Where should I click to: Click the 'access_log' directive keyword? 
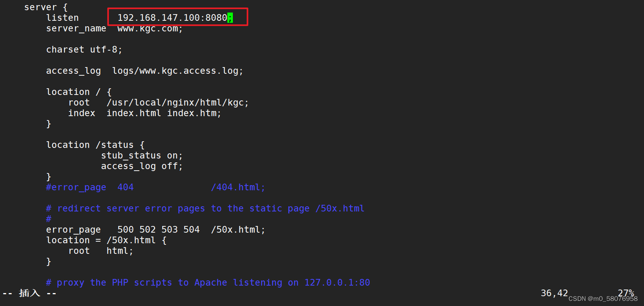(73, 71)
